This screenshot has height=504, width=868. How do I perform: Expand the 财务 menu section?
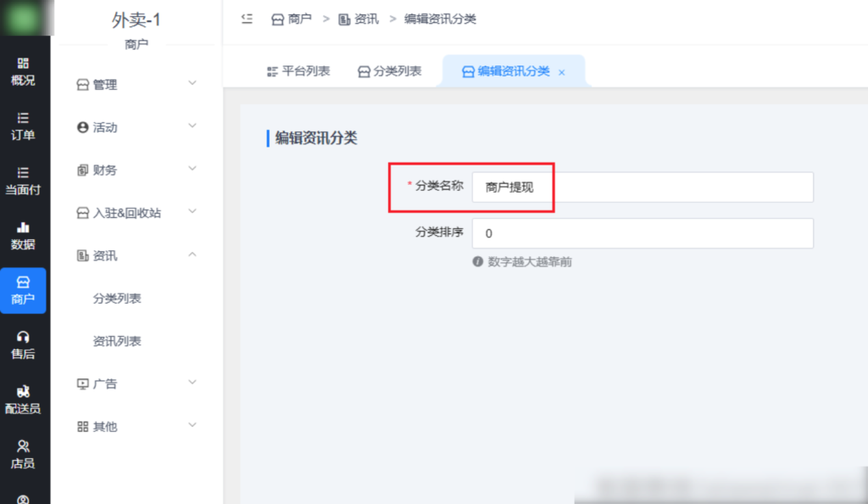click(136, 170)
